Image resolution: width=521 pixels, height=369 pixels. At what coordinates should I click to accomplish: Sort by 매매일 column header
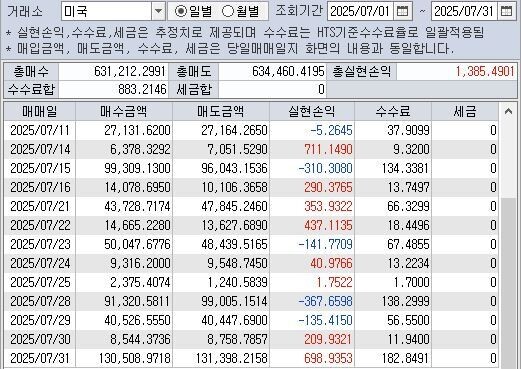[x=40, y=111]
